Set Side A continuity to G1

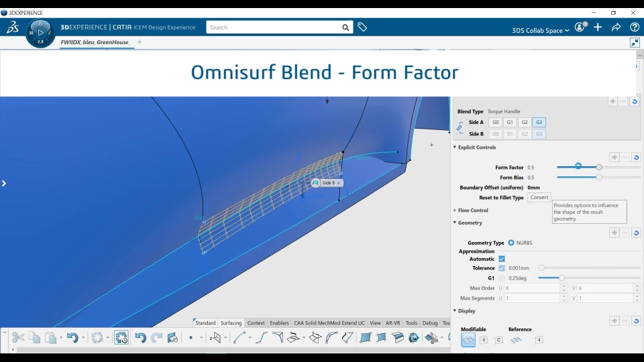510,122
